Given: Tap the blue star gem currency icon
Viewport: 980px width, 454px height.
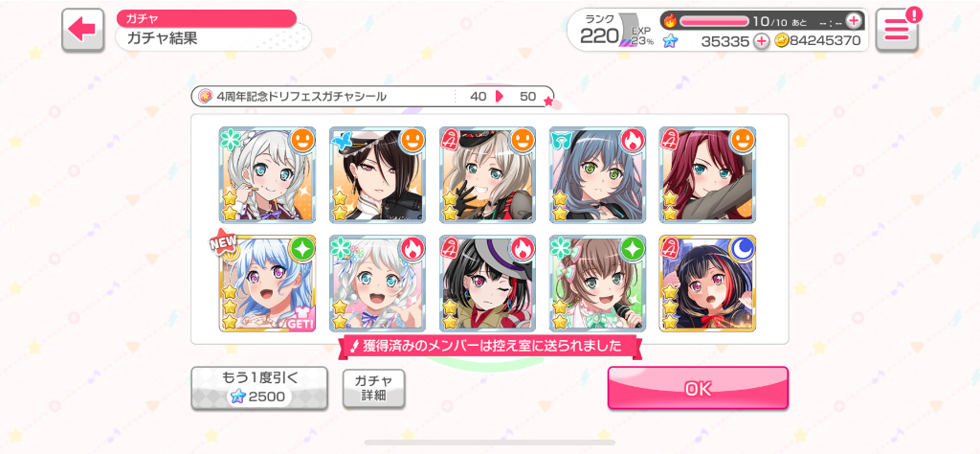Looking at the screenshot, I should click(670, 41).
